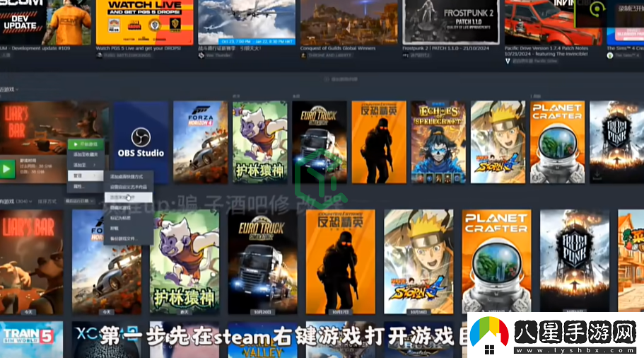Choose 设置自定义艺术作品 in the submenu
Screen dimensions: 644x358
pyautogui.click(x=128, y=187)
